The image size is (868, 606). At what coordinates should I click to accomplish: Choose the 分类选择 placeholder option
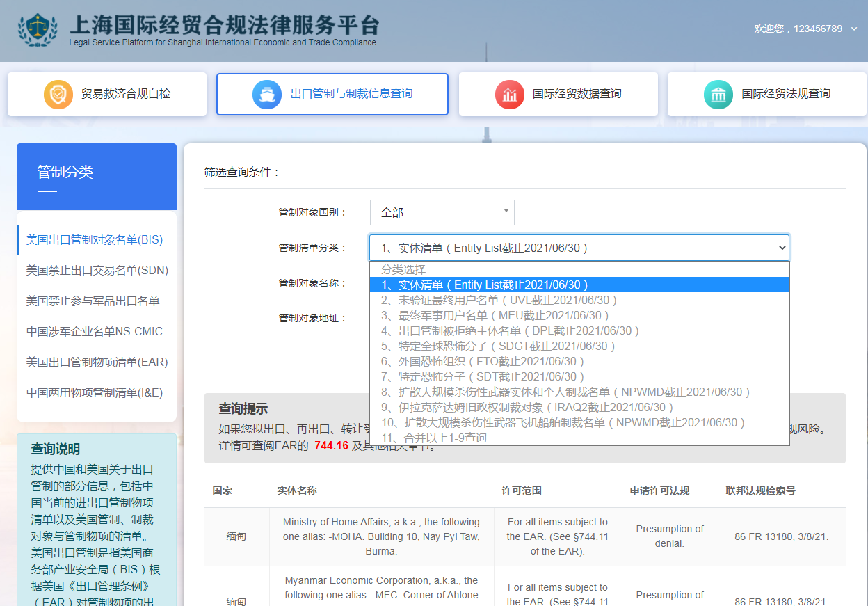pos(579,269)
